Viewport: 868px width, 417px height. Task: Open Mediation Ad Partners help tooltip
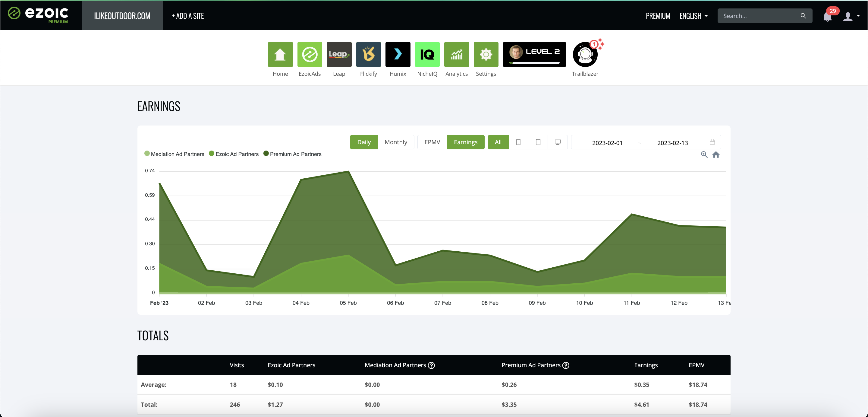(431, 365)
